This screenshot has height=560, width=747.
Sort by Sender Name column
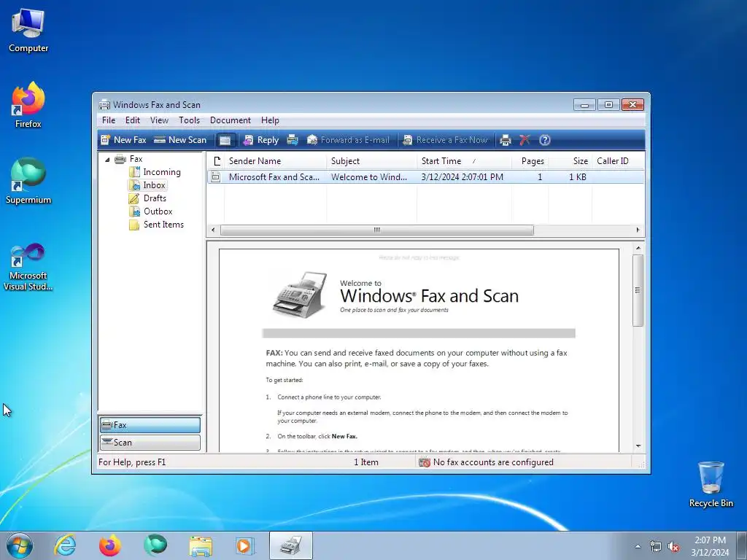275,161
